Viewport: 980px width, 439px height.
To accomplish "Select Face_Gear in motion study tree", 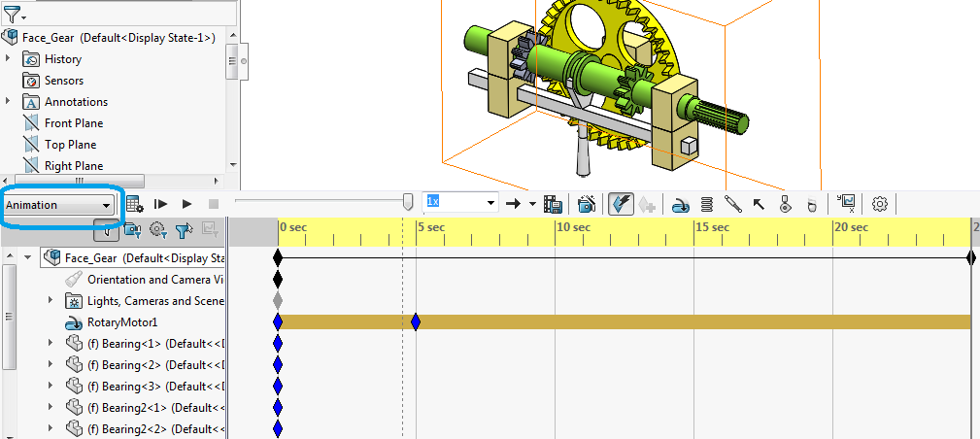I will click(x=134, y=257).
